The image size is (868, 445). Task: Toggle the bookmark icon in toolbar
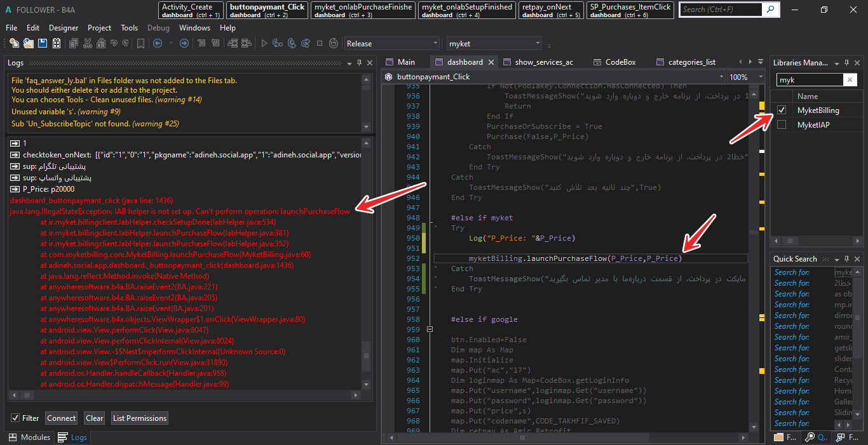[140, 43]
